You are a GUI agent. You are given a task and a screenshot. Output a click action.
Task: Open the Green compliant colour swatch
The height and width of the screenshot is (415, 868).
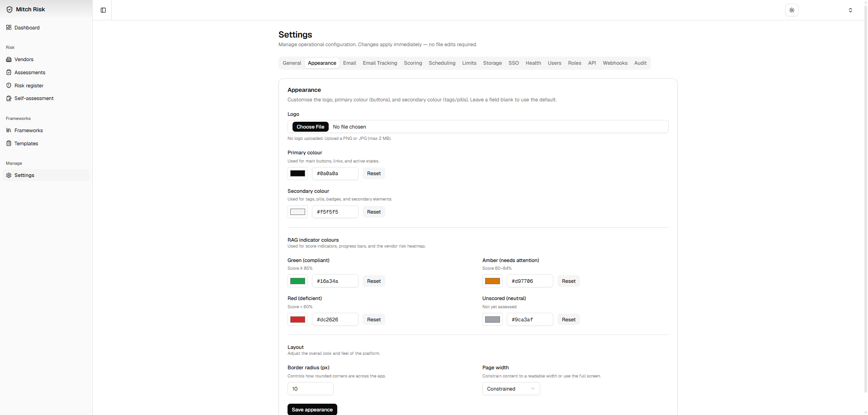(297, 281)
